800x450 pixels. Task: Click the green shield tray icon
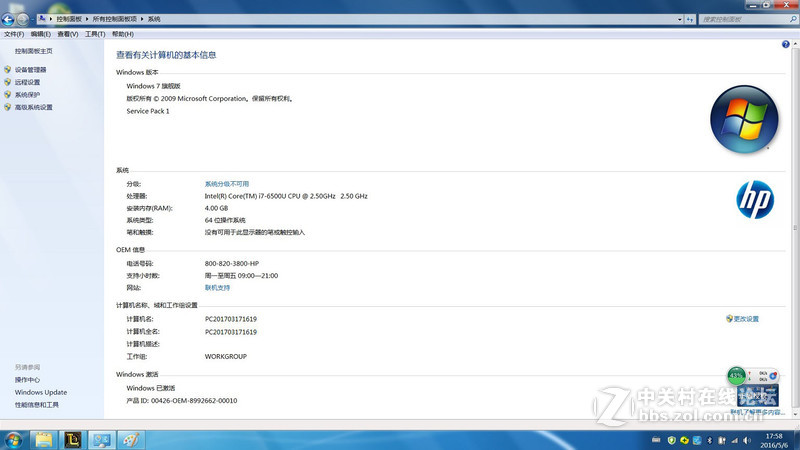[671, 440]
